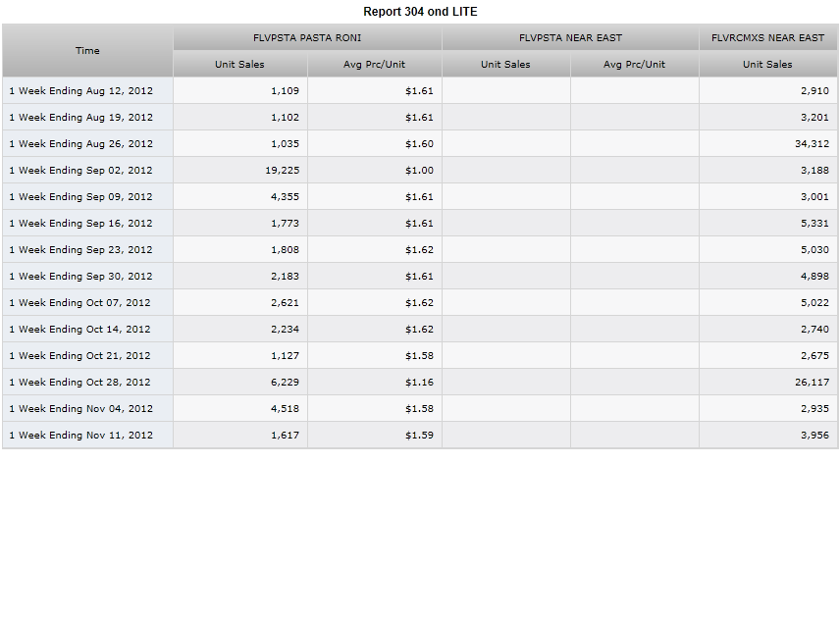Screen dimensions: 840x619
Task: Click the 1,102 unit sales cell
Action: (x=240, y=118)
